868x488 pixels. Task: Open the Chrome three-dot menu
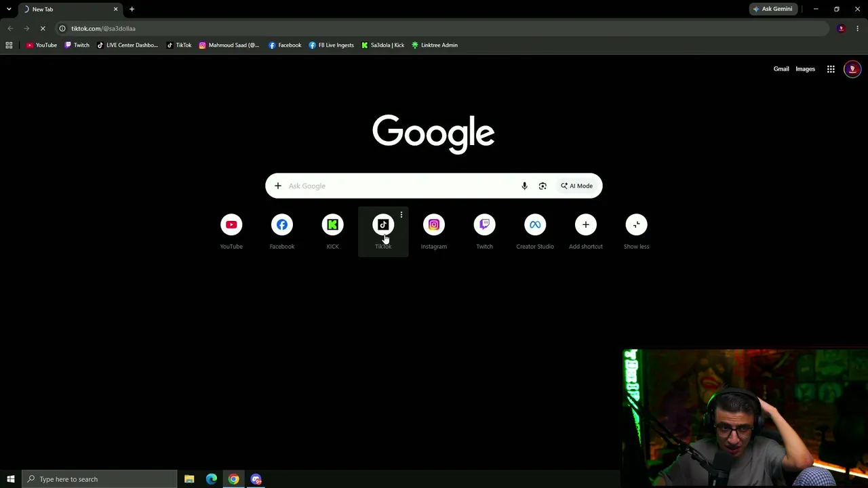click(x=857, y=28)
